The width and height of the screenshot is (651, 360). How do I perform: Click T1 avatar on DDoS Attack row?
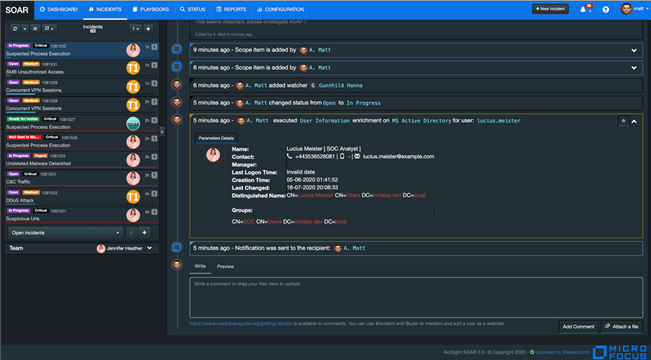click(133, 196)
